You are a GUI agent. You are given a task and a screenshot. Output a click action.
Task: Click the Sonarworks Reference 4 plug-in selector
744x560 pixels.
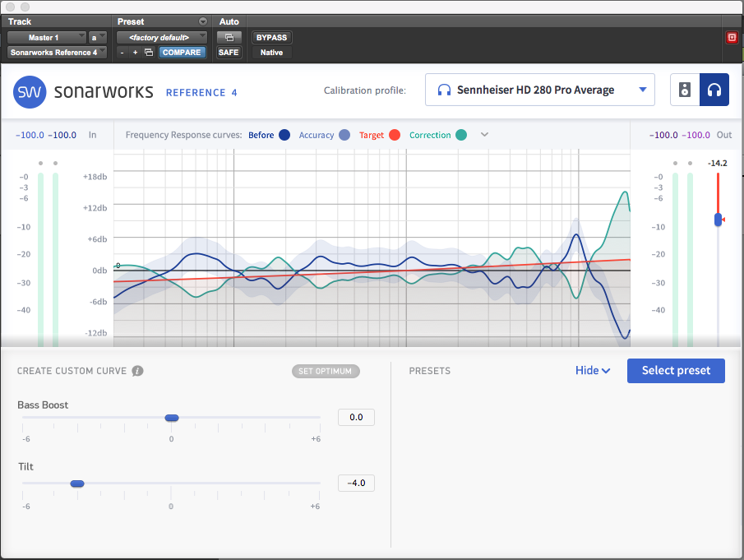pos(56,52)
